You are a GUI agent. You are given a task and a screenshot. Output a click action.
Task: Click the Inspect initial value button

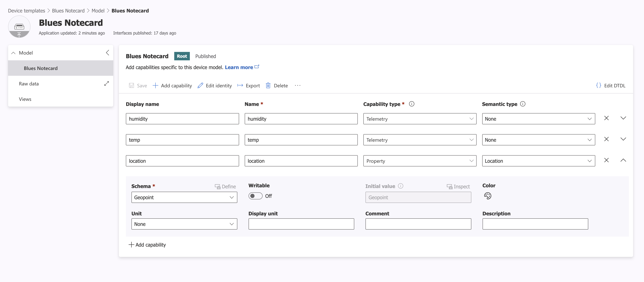coord(458,187)
